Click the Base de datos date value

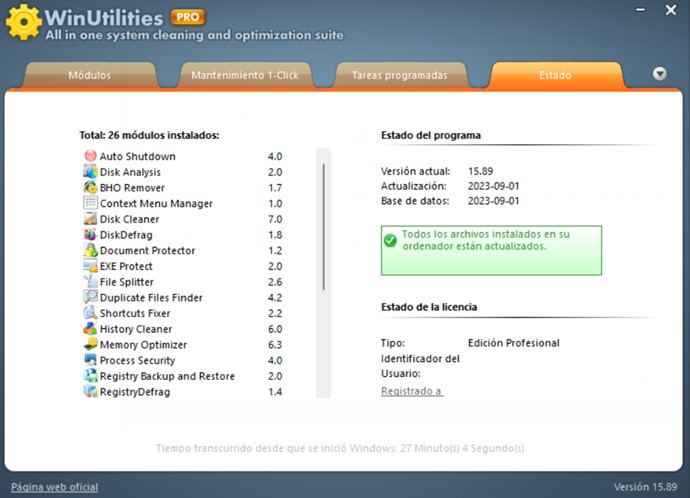[493, 201]
